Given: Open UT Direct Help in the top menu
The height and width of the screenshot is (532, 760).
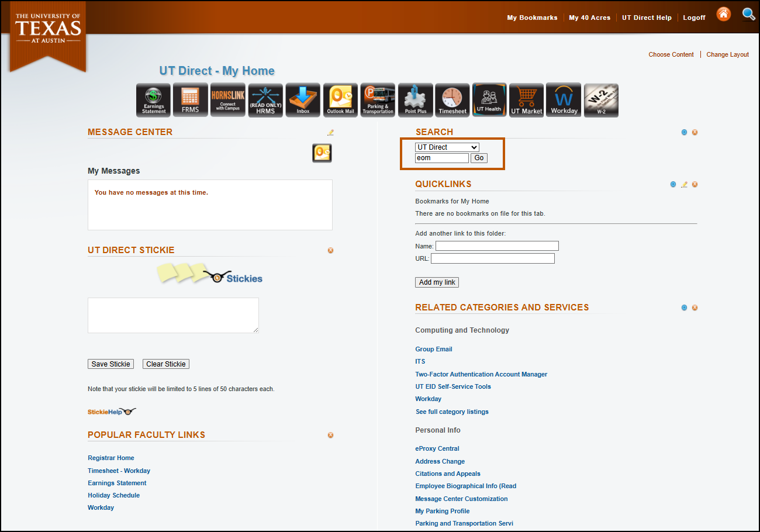Looking at the screenshot, I should coord(647,18).
